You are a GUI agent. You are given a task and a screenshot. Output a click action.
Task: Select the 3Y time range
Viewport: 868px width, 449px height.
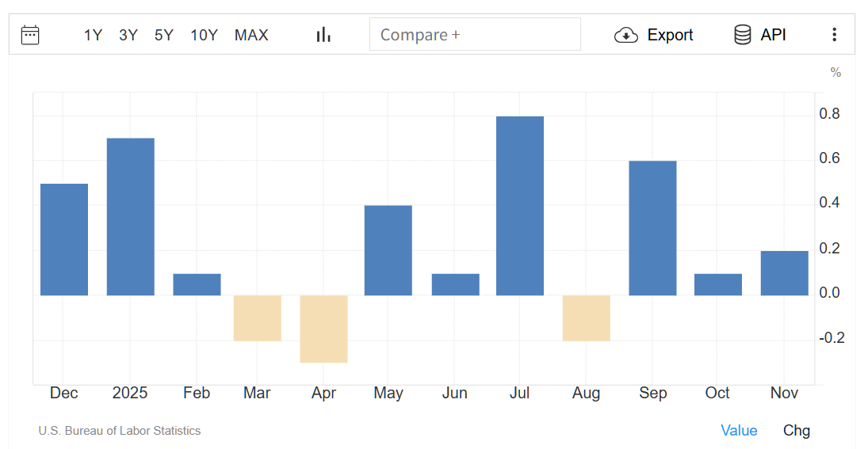128,35
